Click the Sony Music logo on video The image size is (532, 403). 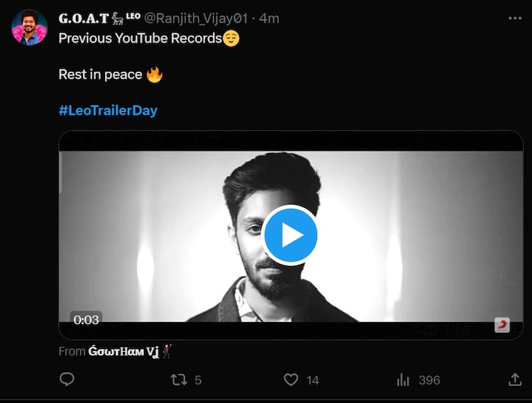pyautogui.click(x=502, y=325)
